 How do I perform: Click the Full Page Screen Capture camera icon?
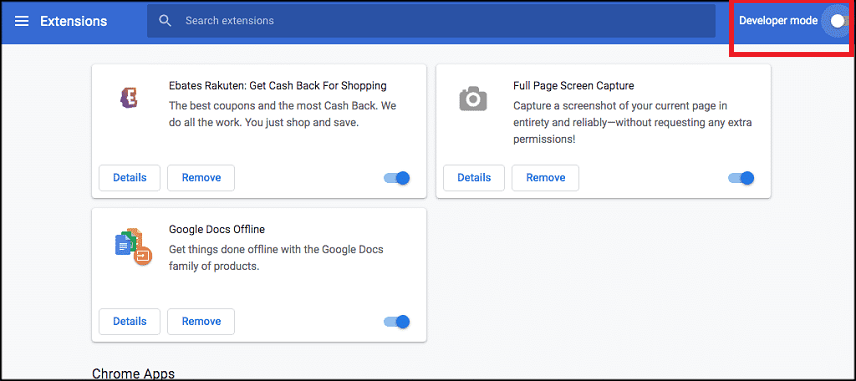[x=473, y=99]
